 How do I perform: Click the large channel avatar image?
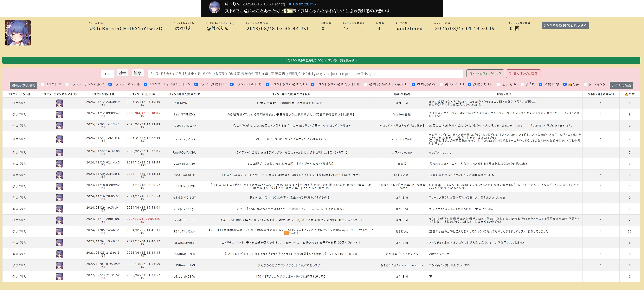pos(18,32)
